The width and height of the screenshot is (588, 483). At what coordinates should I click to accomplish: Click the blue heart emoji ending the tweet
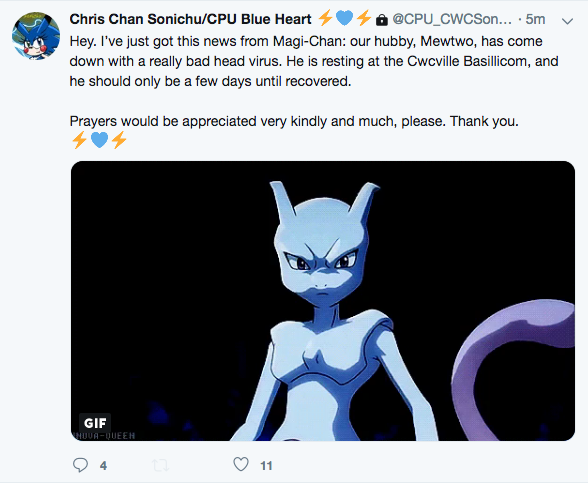[99, 140]
